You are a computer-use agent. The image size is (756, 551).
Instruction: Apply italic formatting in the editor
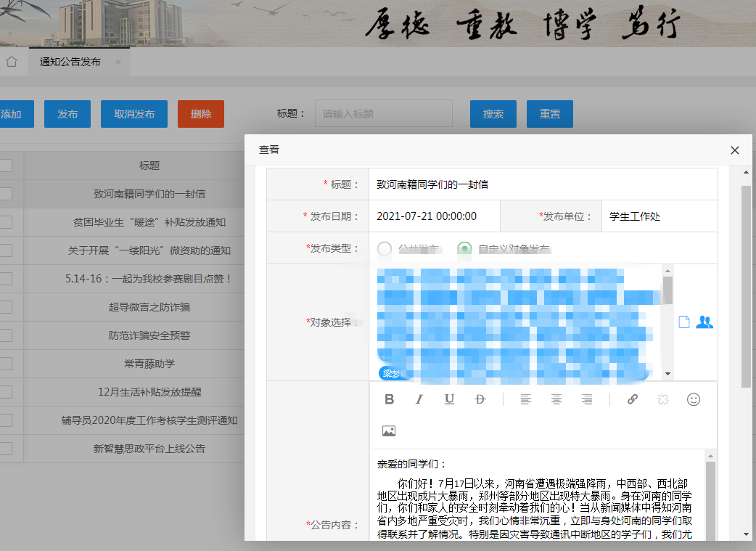tap(419, 399)
